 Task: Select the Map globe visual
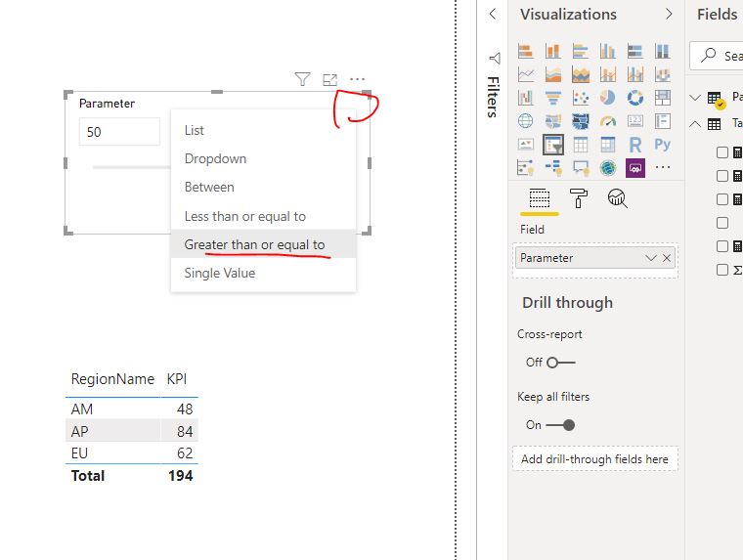click(526, 121)
